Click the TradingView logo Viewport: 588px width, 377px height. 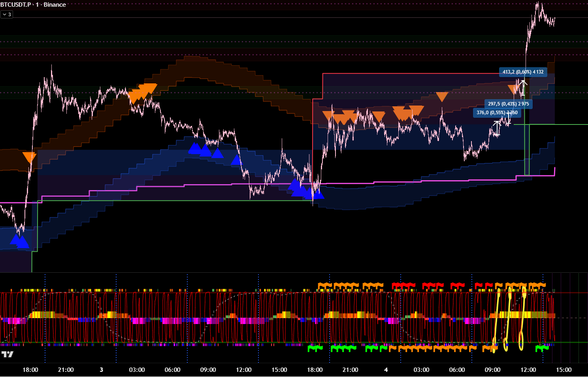click(8, 354)
